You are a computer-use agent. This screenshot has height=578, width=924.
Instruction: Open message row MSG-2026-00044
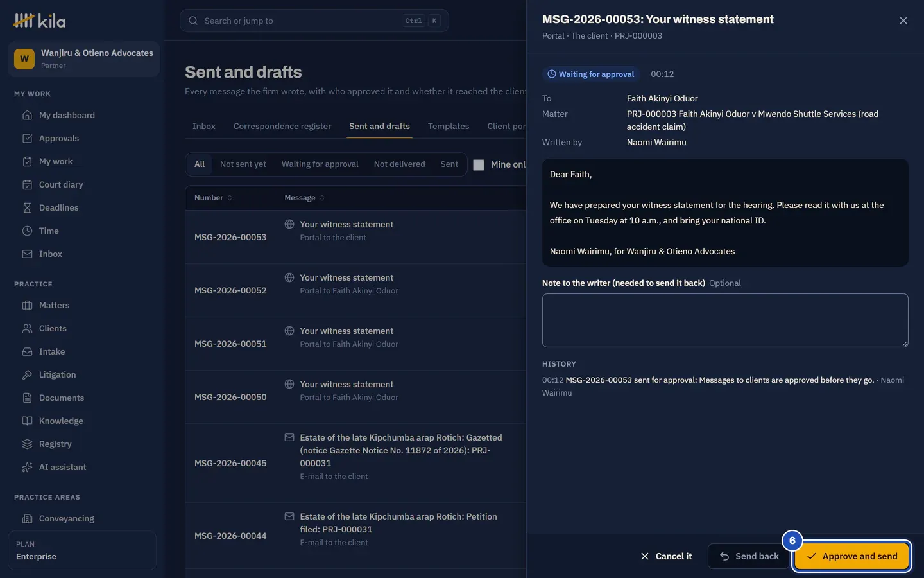coord(356,536)
